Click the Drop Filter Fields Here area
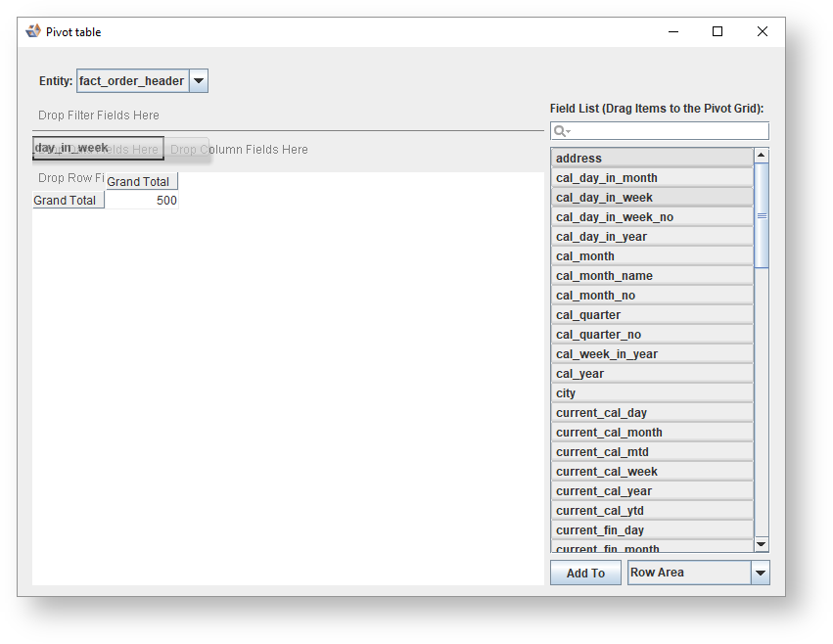The height and width of the screenshot is (644, 833). pos(99,115)
